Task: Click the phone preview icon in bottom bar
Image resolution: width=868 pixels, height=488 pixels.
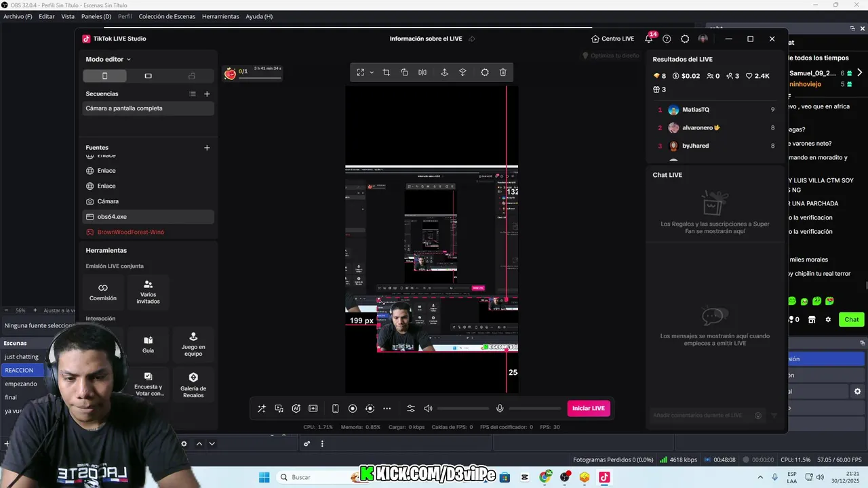Action: [x=335, y=409]
